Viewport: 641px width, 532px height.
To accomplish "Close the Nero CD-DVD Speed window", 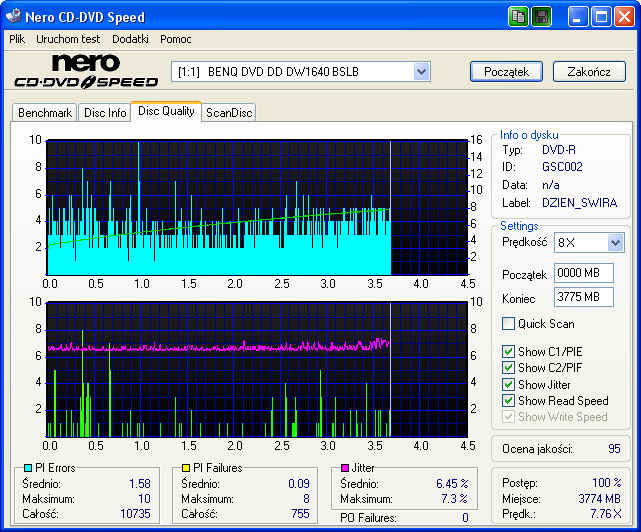I will point(625,17).
